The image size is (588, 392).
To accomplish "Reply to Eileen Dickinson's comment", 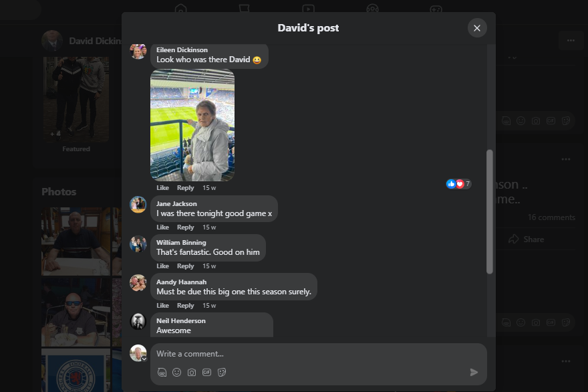I will (186, 187).
